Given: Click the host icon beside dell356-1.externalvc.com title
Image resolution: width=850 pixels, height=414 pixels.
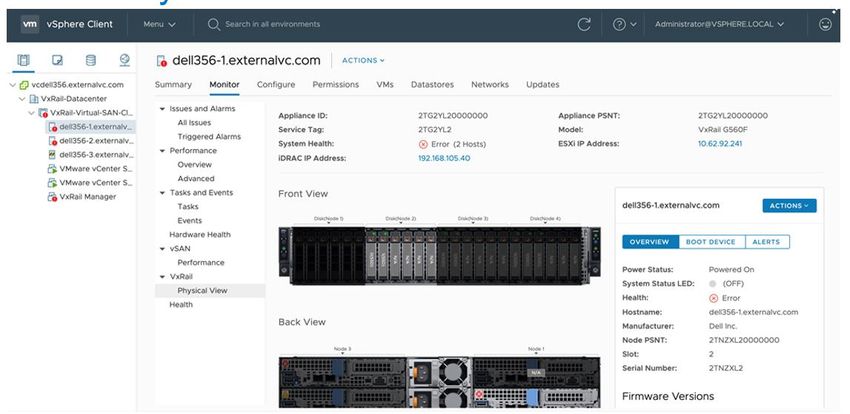Looking at the screenshot, I should tap(162, 61).
